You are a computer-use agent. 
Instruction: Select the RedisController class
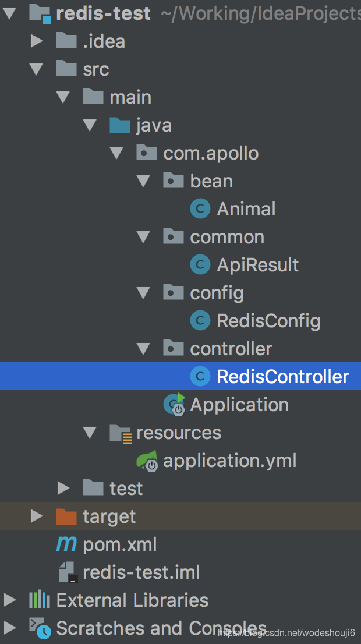point(282,377)
